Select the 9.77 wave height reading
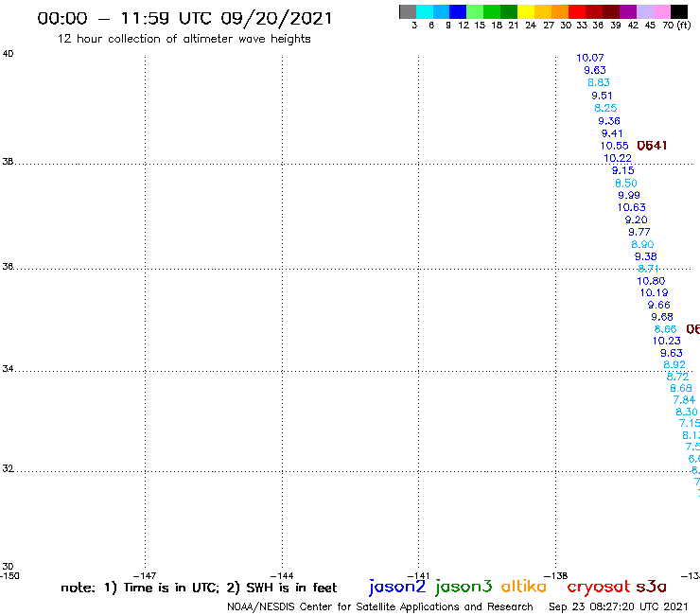The image size is (700, 615). [x=639, y=232]
